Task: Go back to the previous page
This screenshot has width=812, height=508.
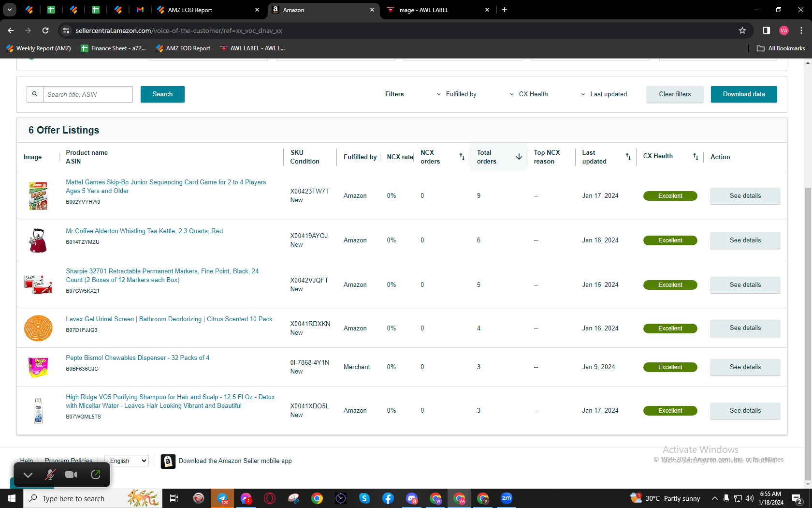Action: [11, 30]
